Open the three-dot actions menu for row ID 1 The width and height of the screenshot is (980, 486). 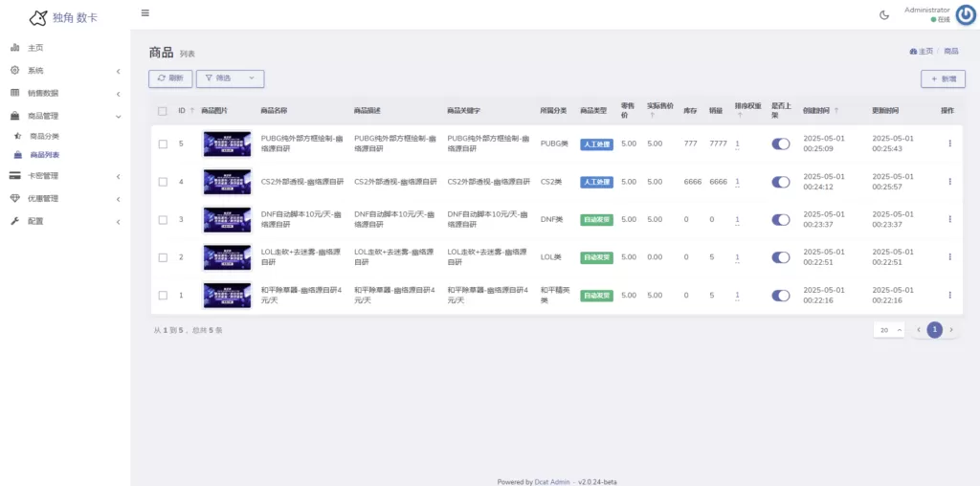point(949,296)
